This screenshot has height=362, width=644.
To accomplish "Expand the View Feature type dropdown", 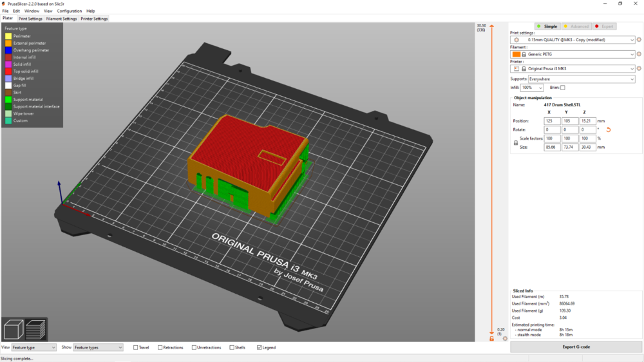I will coord(33,348).
